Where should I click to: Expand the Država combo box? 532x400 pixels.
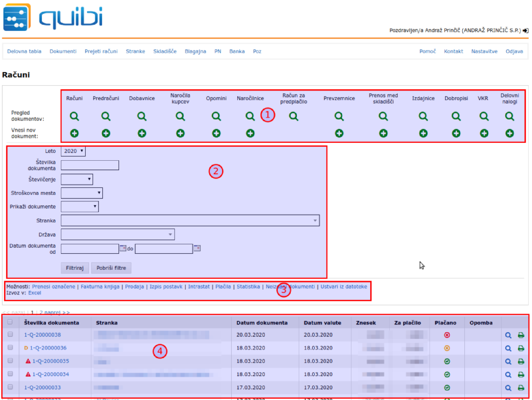170,234
